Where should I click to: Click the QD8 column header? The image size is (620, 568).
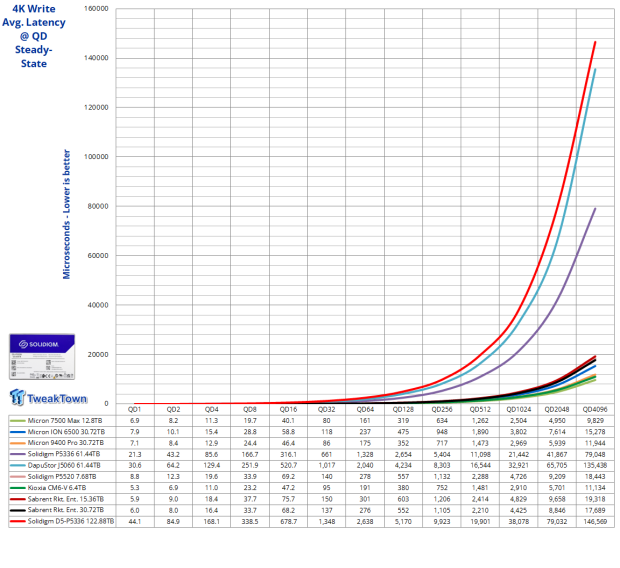tap(250, 409)
